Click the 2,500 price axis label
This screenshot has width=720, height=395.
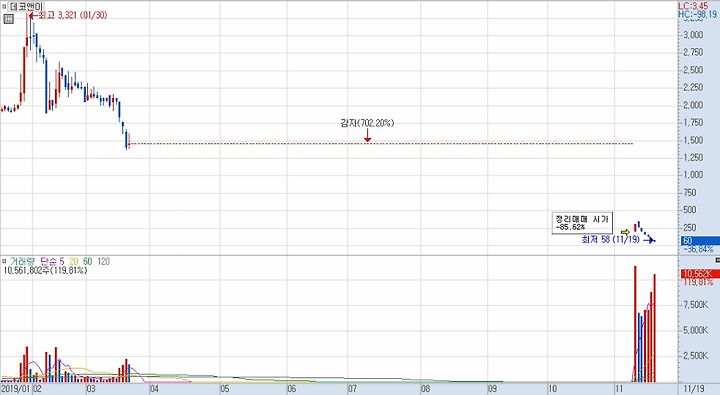(x=693, y=70)
